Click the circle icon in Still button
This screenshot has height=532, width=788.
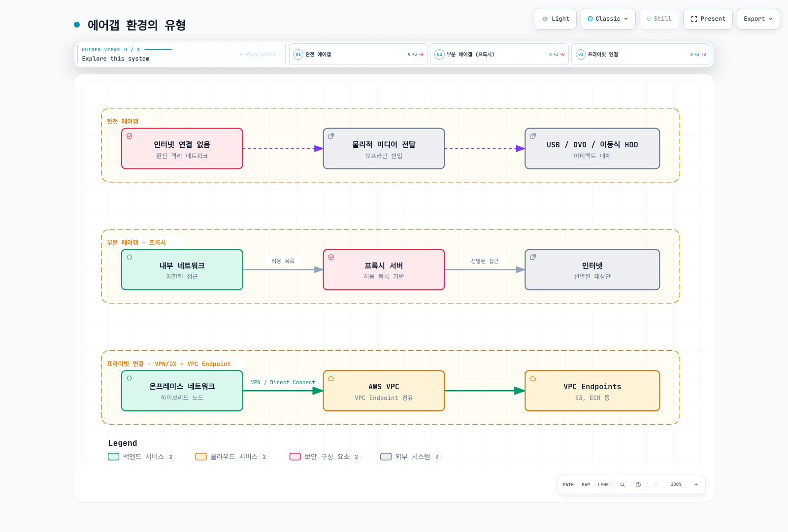(x=649, y=19)
